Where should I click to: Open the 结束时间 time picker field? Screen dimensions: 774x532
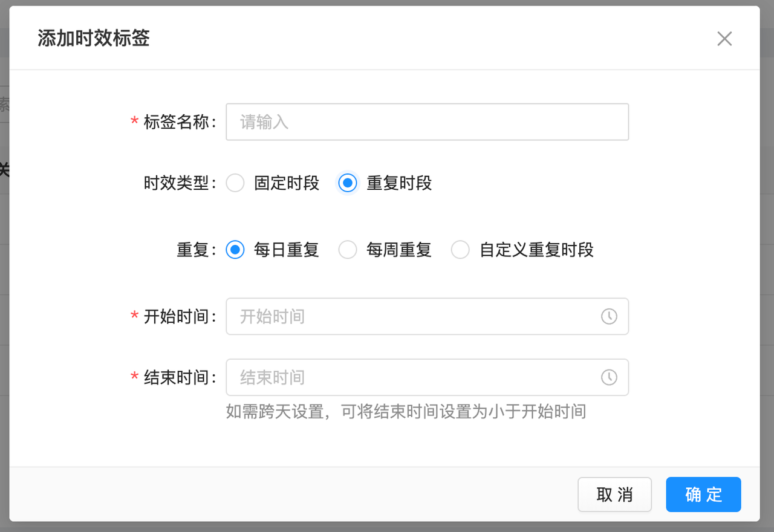tap(428, 377)
